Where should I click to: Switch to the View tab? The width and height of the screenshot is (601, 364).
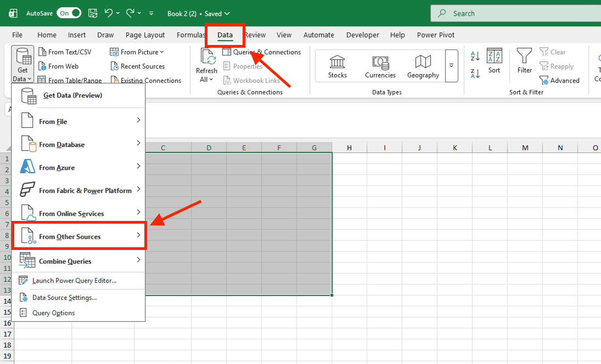(284, 35)
